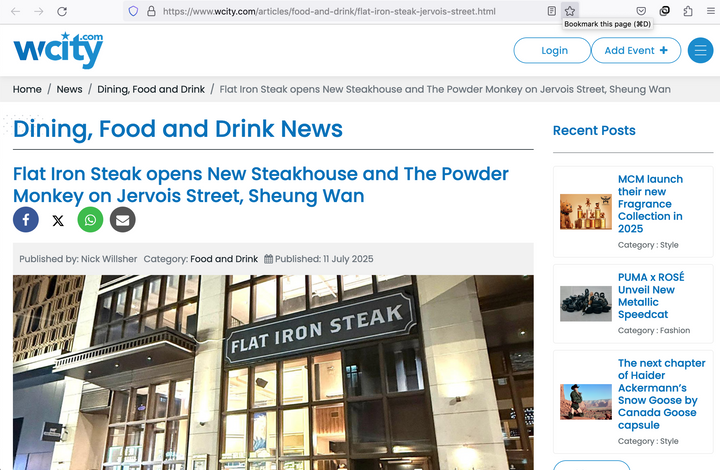The image size is (720, 470).
Task: Click the current-page breadcrumb Flat Iron Steak text
Action: (445, 90)
